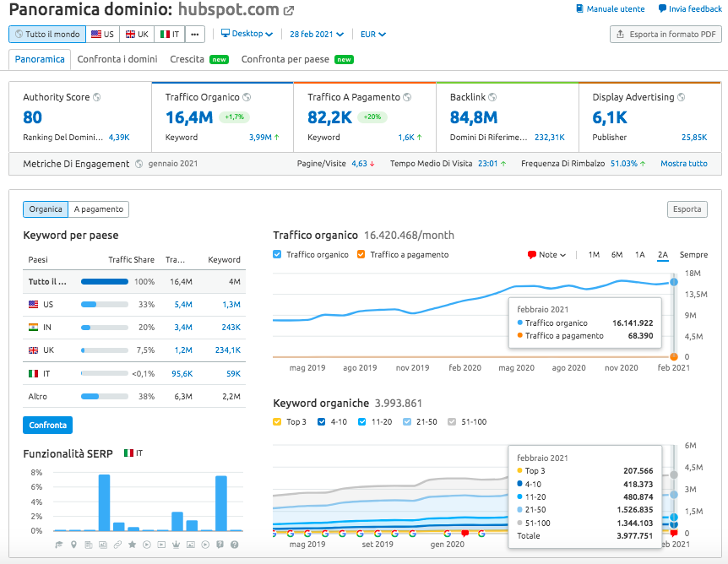Click the Esporta button above the chart
Image resolution: width=728 pixels, height=564 pixels.
click(687, 209)
